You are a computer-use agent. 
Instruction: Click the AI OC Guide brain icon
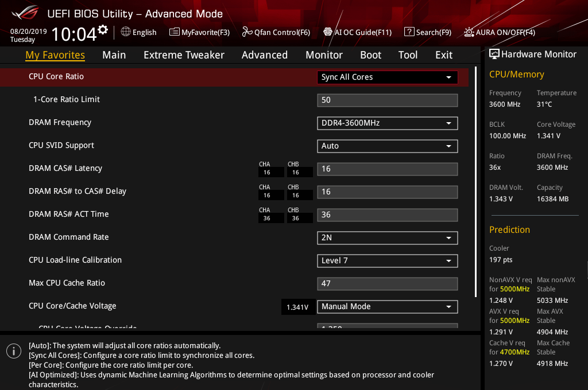(x=328, y=32)
